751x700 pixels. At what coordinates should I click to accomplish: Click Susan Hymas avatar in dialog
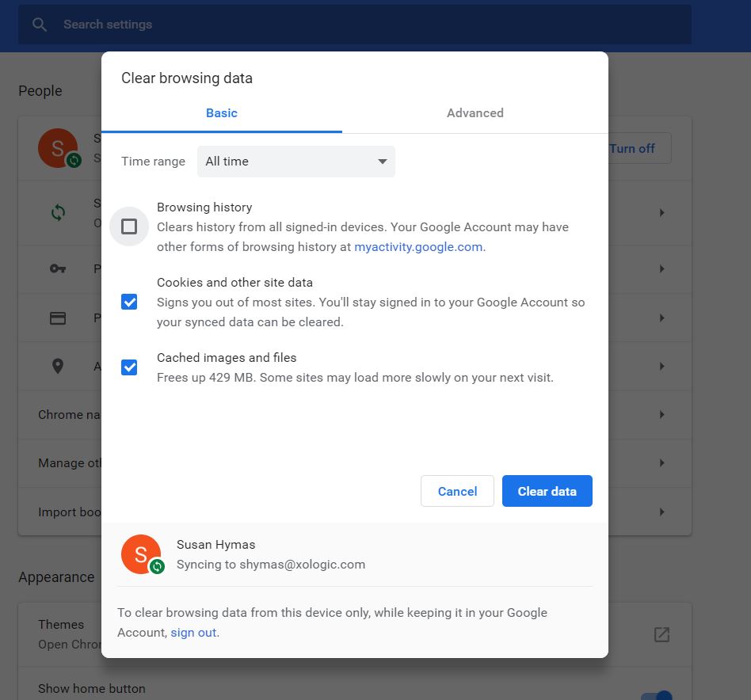pos(141,554)
